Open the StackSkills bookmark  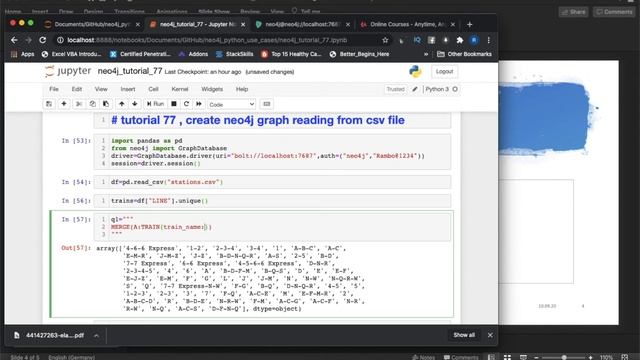[235, 54]
